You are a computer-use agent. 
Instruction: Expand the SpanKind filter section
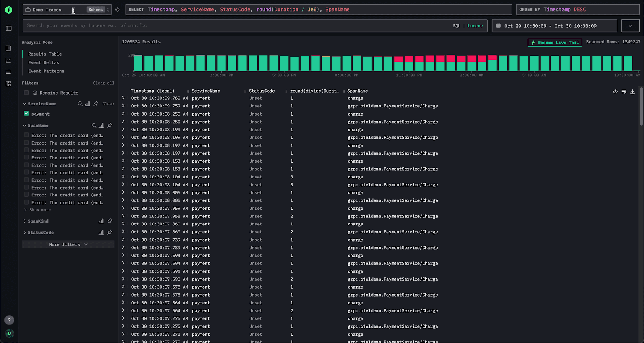coord(38,221)
